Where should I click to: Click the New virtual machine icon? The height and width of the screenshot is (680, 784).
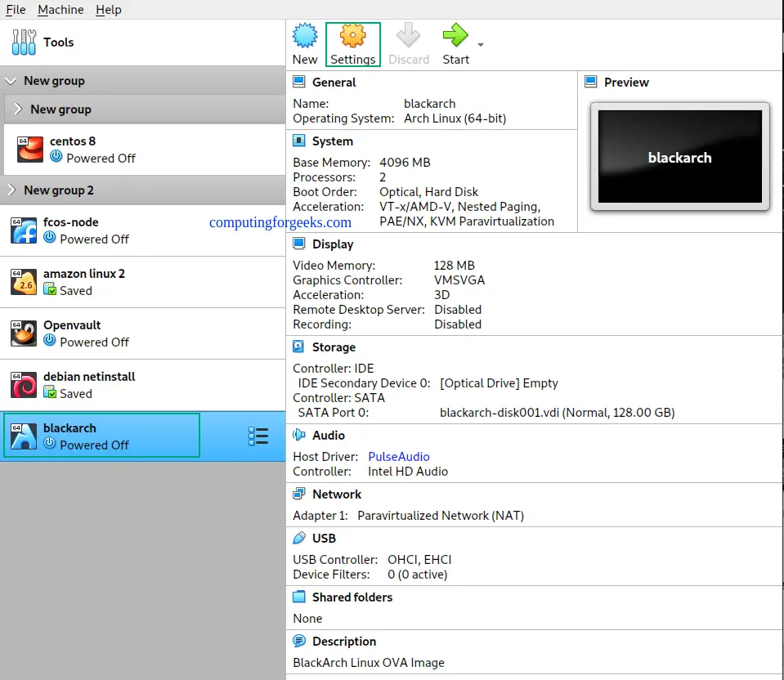(x=304, y=35)
